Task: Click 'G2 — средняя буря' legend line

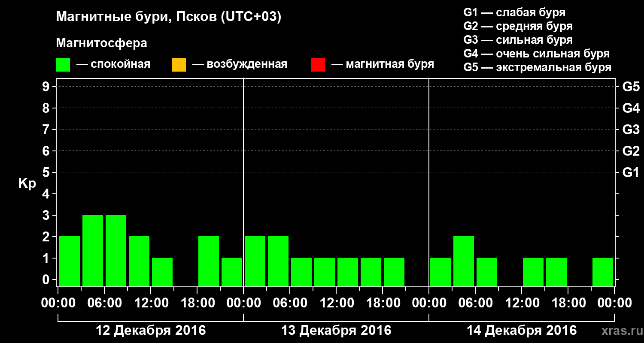Action: click(x=518, y=26)
